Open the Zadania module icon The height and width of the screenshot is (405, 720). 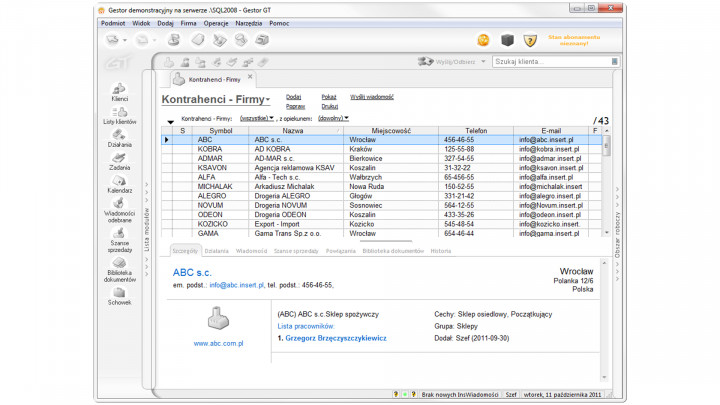(x=120, y=160)
